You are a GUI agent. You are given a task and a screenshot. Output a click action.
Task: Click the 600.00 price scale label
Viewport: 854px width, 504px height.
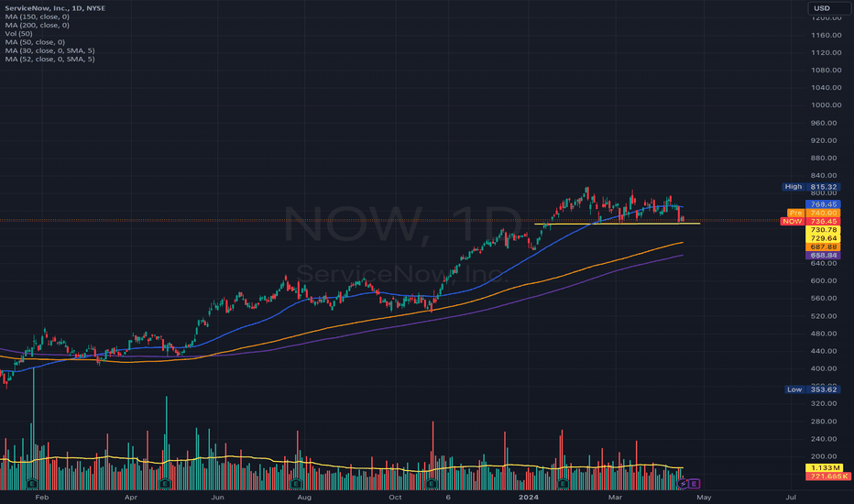[x=826, y=280]
